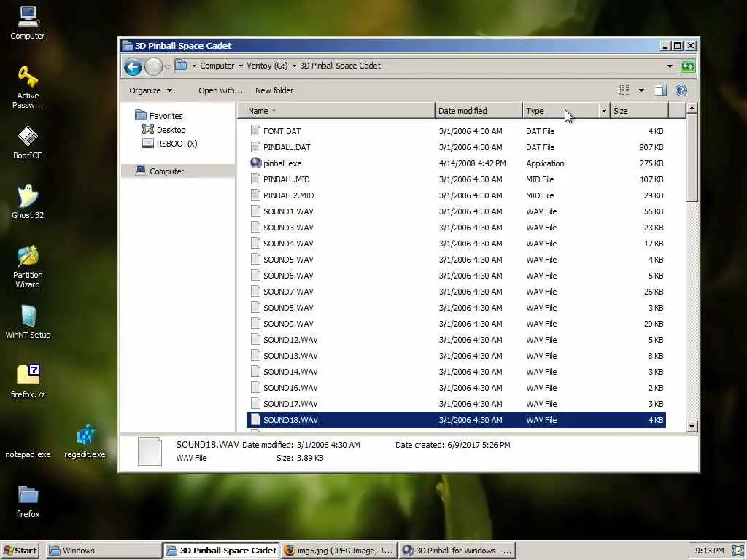Image resolution: width=747 pixels, height=560 pixels.
Task: Click the RSBOOT(X) drive icon
Action: click(x=148, y=143)
